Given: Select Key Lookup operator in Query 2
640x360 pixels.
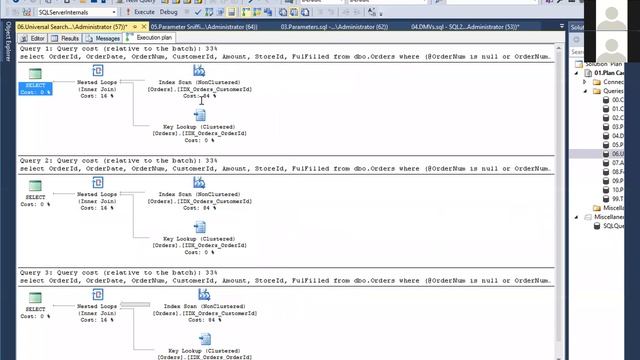Looking at the screenshot, I should [x=200, y=238].
